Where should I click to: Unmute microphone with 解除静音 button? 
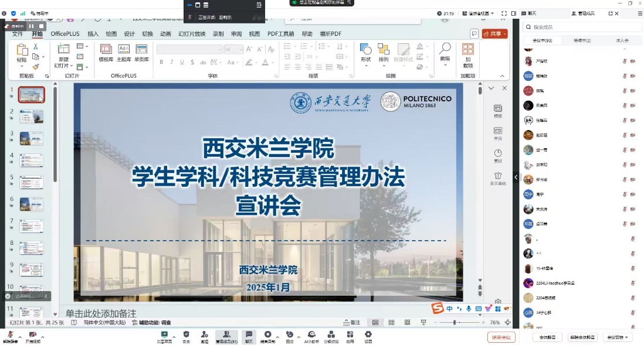pos(10,336)
